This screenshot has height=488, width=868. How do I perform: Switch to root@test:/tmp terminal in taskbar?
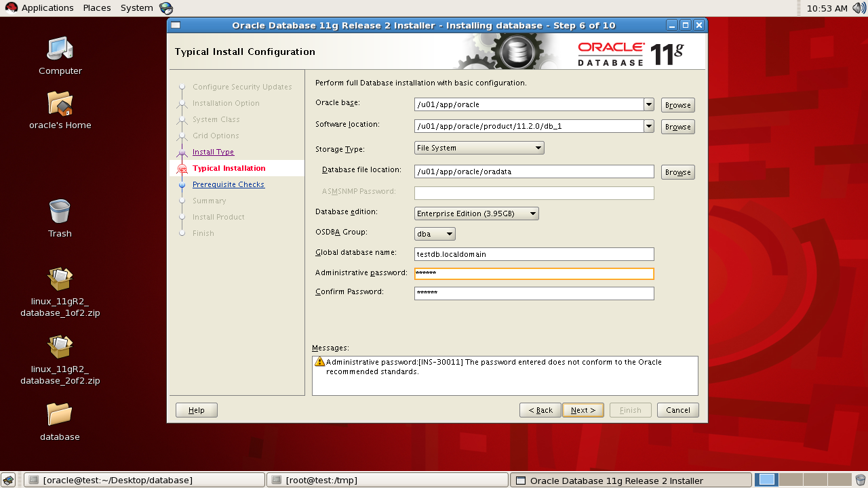(387, 480)
